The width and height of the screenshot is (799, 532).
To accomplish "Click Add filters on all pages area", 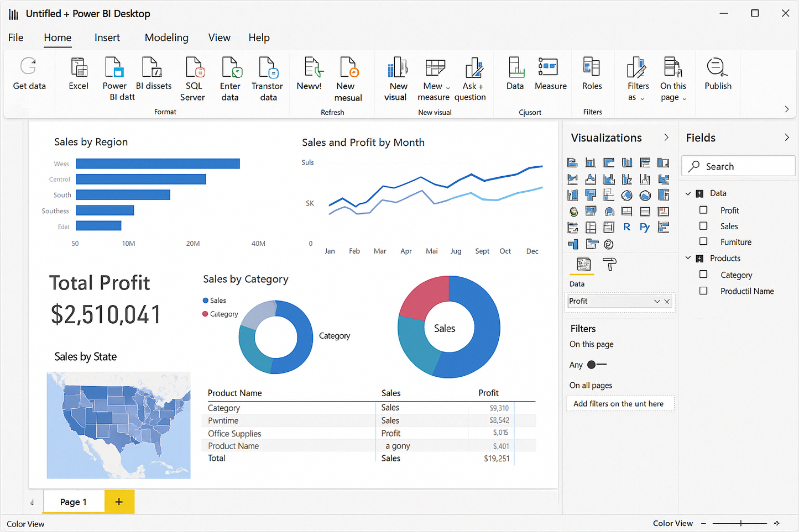I will pos(620,404).
